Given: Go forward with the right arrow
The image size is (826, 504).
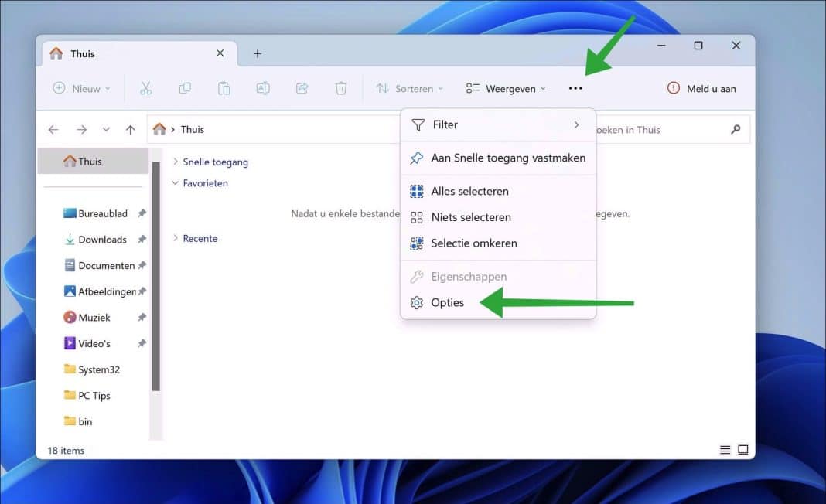Looking at the screenshot, I should (81, 130).
